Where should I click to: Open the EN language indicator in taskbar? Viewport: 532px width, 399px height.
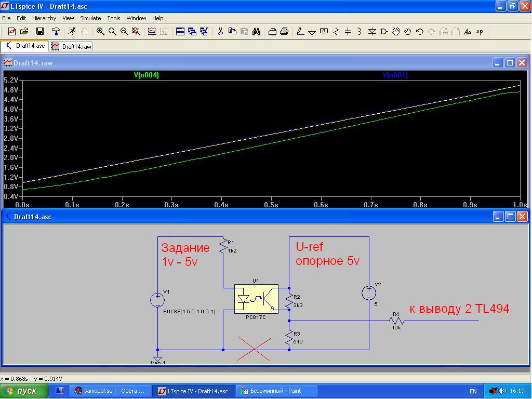(473, 391)
